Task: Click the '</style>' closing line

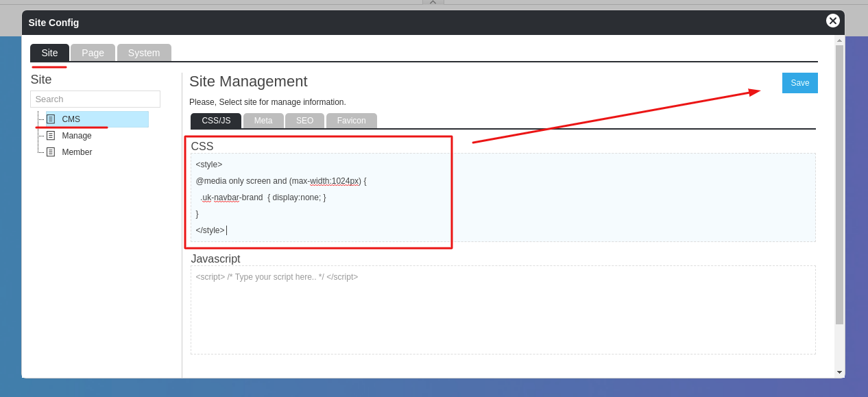Action: pos(210,230)
